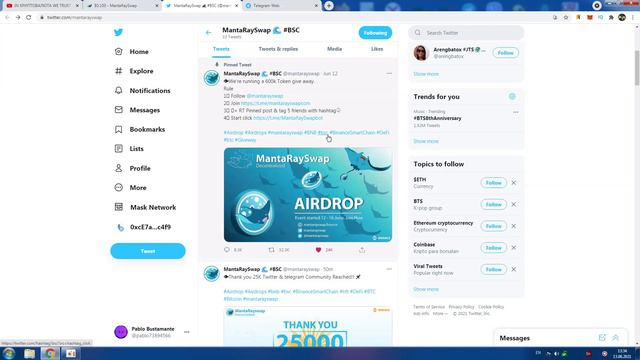Follow Arengbatox account
The width and height of the screenshot is (640, 360).
pyautogui.click(x=505, y=53)
